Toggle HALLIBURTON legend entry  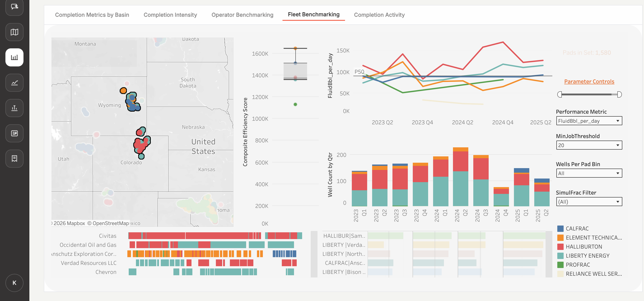[583, 247]
